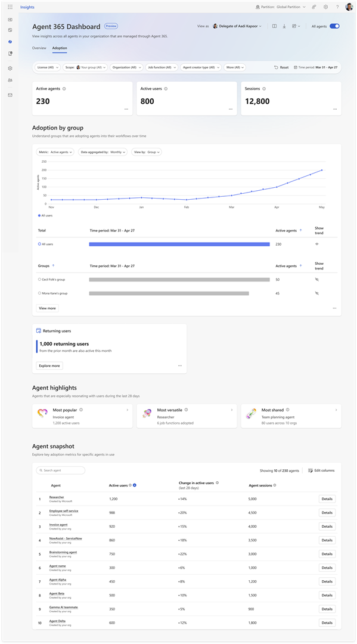Image resolution: width=357 pixels, height=644 pixels.
Task: Click info icon next to Active users card
Action: [x=166, y=88]
